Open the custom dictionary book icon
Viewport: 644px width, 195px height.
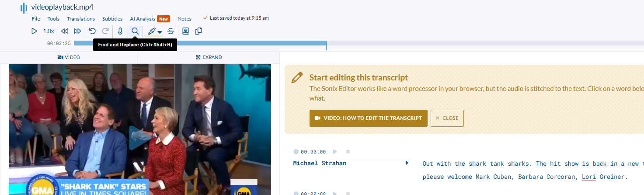185,31
